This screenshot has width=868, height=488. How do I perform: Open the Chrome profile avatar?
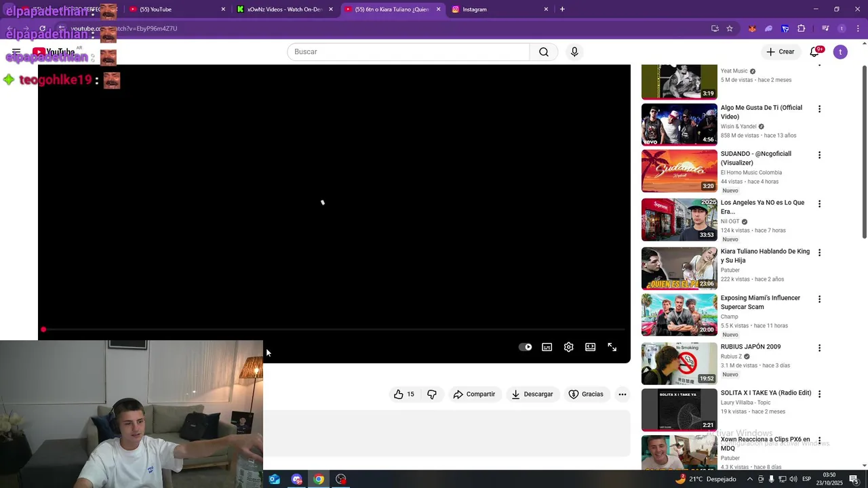pos(842,28)
